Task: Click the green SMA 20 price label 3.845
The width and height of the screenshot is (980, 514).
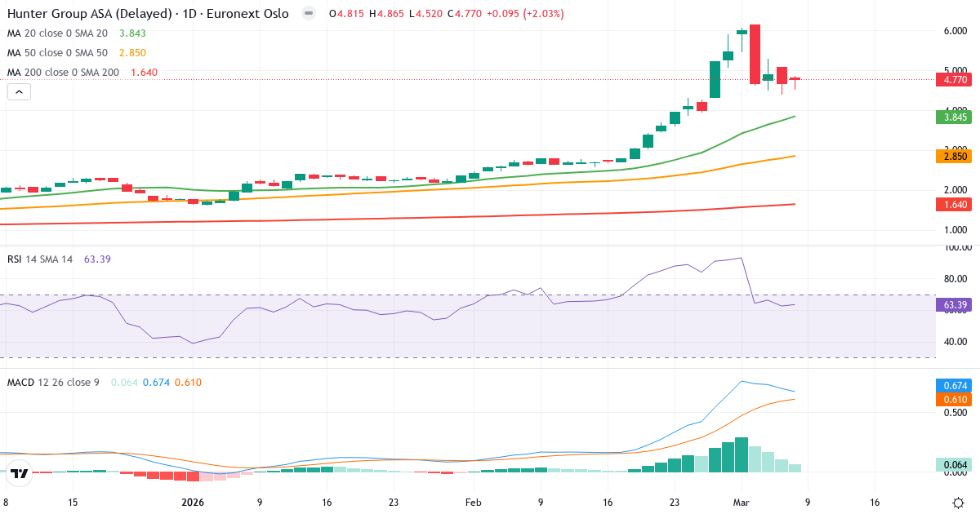Action: click(x=951, y=117)
